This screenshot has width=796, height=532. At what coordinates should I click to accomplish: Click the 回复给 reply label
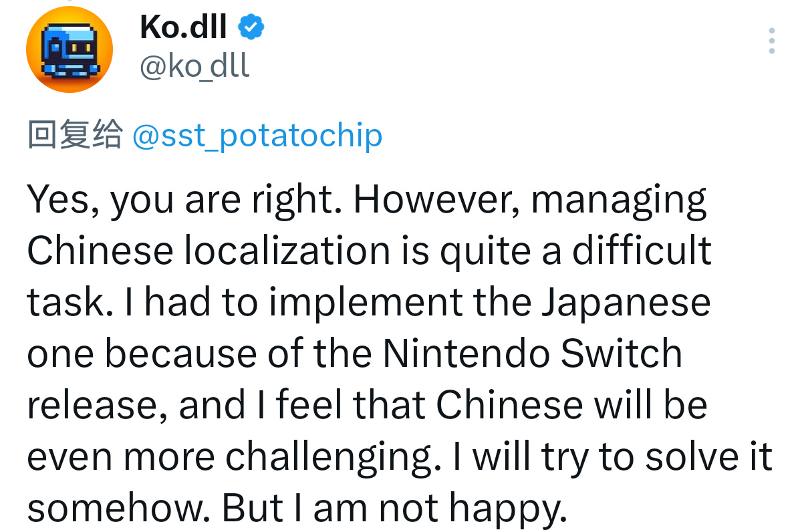click(75, 134)
